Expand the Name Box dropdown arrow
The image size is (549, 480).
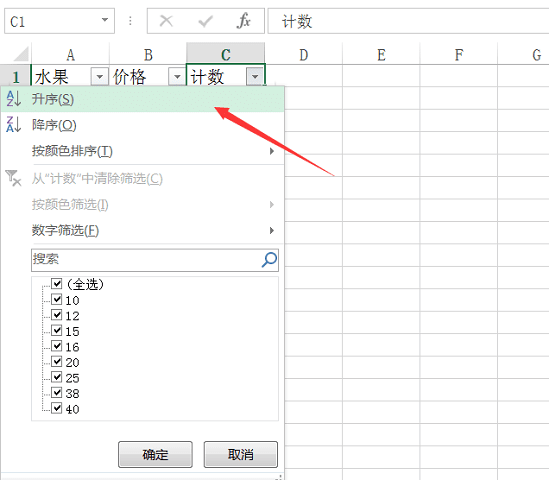[x=105, y=20]
